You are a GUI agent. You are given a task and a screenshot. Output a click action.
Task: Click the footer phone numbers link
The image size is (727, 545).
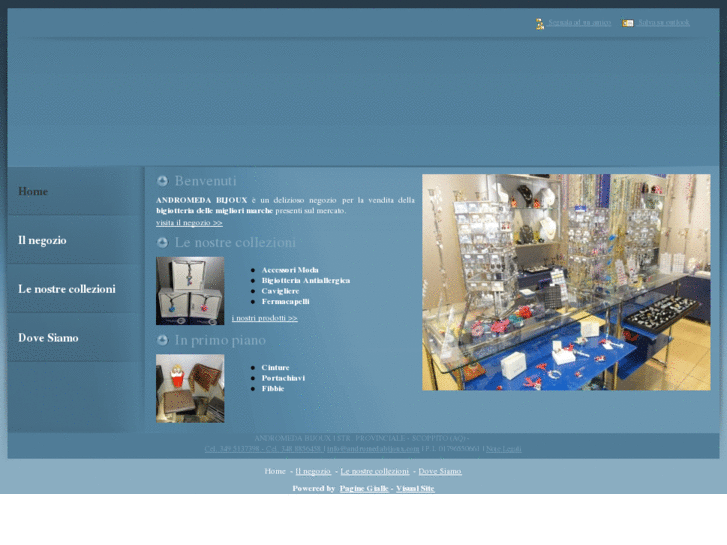tap(263, 449)
